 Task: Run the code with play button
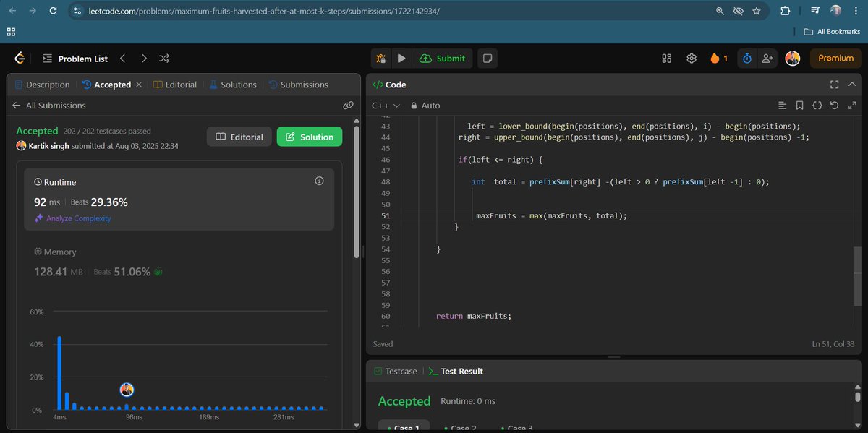(x=401, y=59)
